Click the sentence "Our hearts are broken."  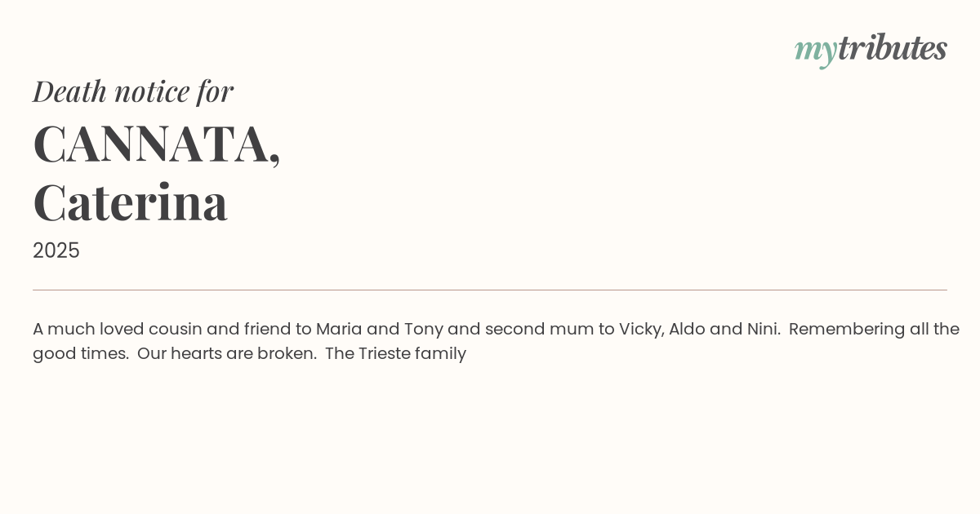pos(227,354)
